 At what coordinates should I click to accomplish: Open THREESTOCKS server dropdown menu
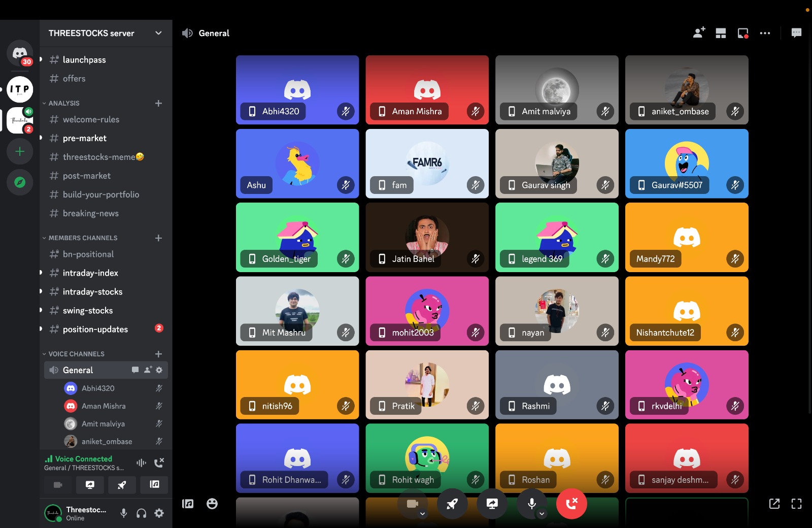pos(158,33)
